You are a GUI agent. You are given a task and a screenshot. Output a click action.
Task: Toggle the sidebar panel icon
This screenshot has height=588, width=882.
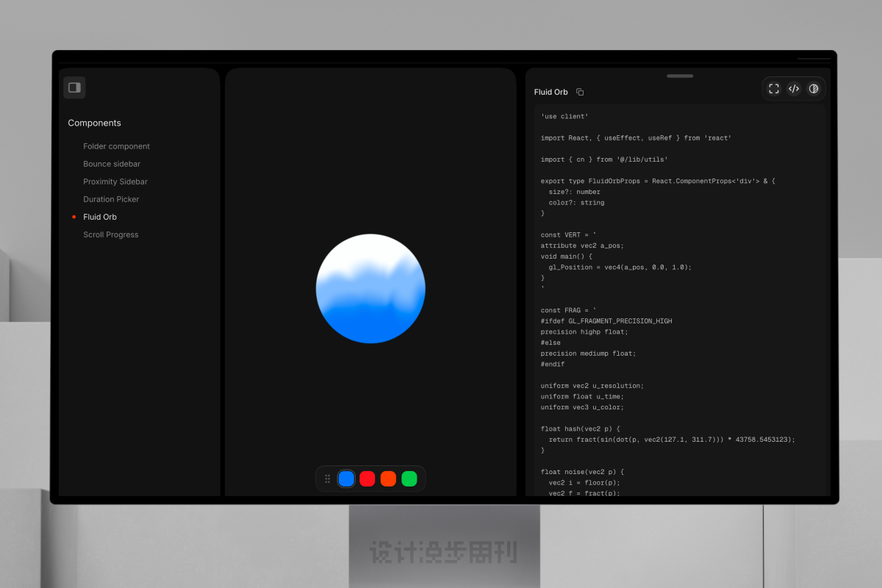tap(74, 87)
